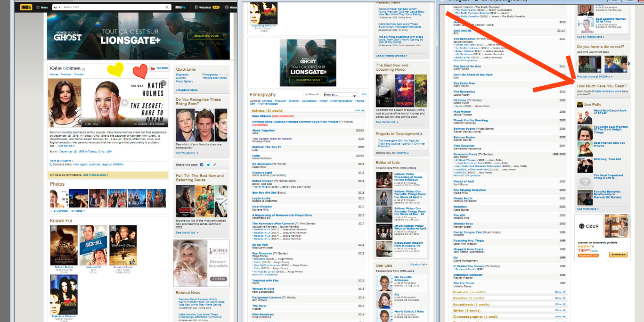Open the Dawson's Creek poster in Known For
Viewport: 644px width, 322px height.
(123, 245)
